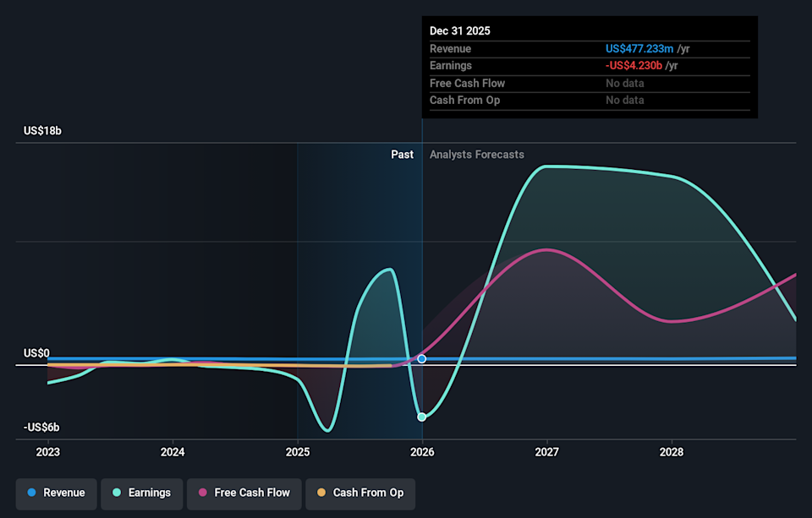Click the 2027 x-axis label

tap(547, 452)
